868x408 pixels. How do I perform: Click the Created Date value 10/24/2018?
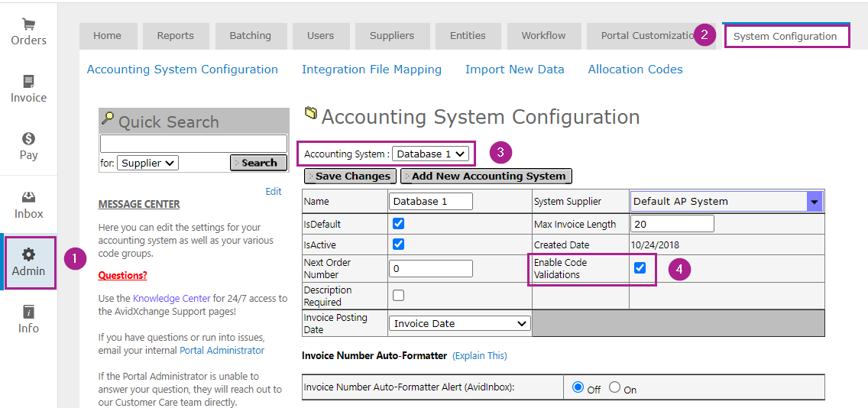(x=656, y=244)
